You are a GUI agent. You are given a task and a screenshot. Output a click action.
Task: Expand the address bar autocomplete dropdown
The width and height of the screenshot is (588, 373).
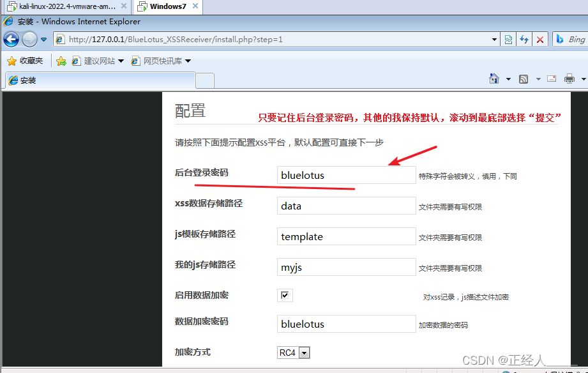coord(494,40)
